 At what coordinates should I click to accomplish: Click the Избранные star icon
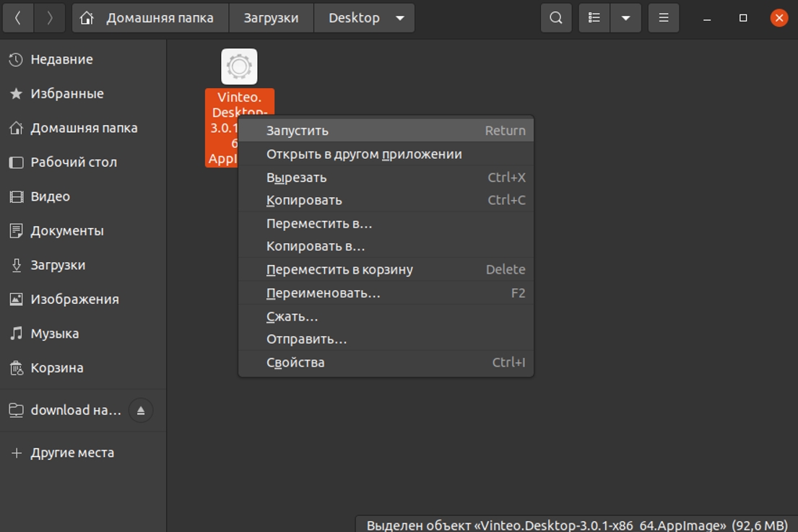coord(17,94)
